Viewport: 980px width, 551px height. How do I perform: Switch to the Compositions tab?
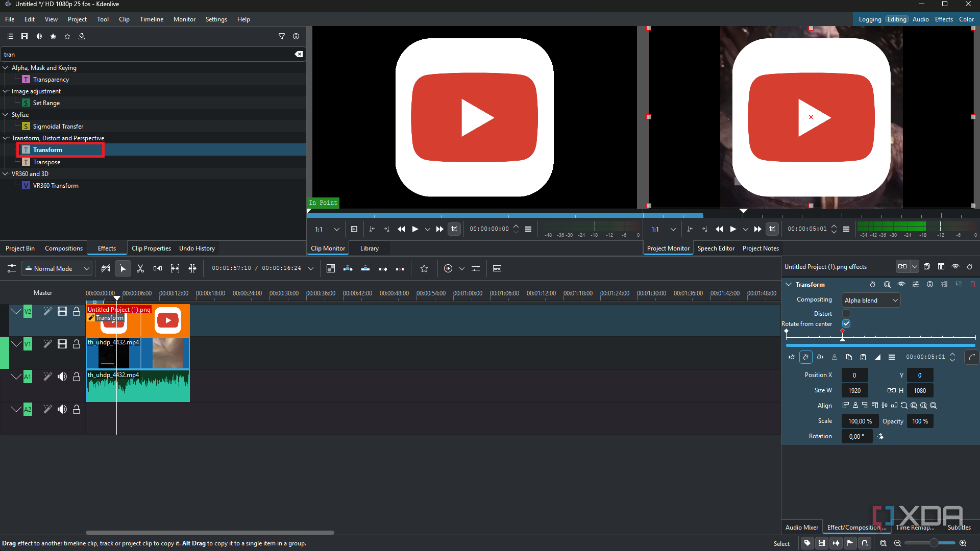point(64,248)
